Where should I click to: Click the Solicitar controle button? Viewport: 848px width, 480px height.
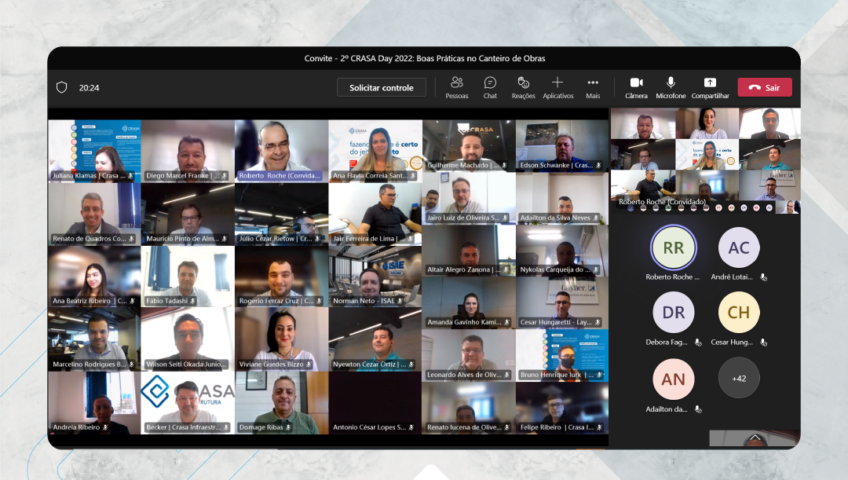[381, 88]
